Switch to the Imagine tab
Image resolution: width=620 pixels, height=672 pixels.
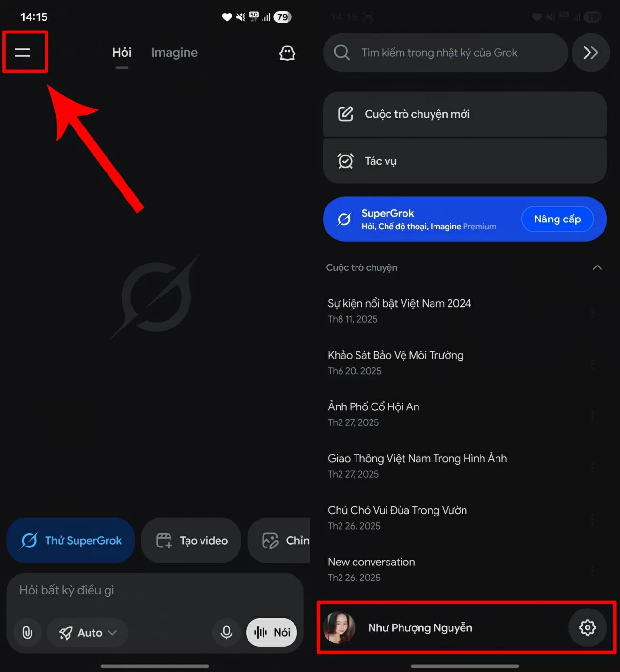[x=174, y=52]
